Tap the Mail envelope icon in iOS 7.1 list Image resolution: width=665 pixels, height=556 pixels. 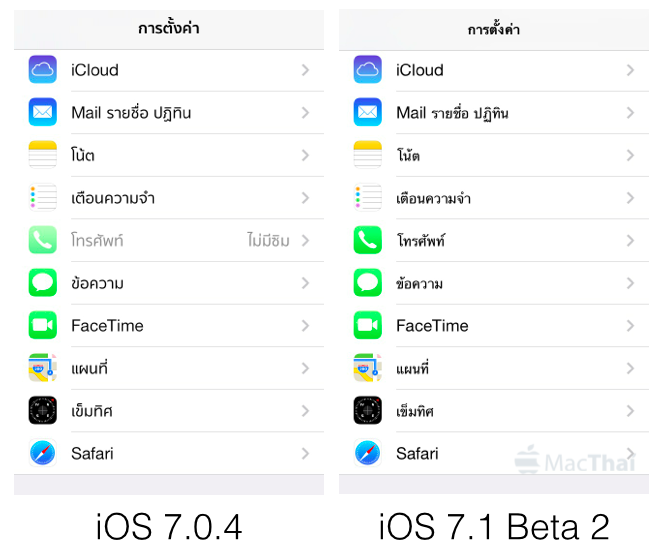(367, 112)
